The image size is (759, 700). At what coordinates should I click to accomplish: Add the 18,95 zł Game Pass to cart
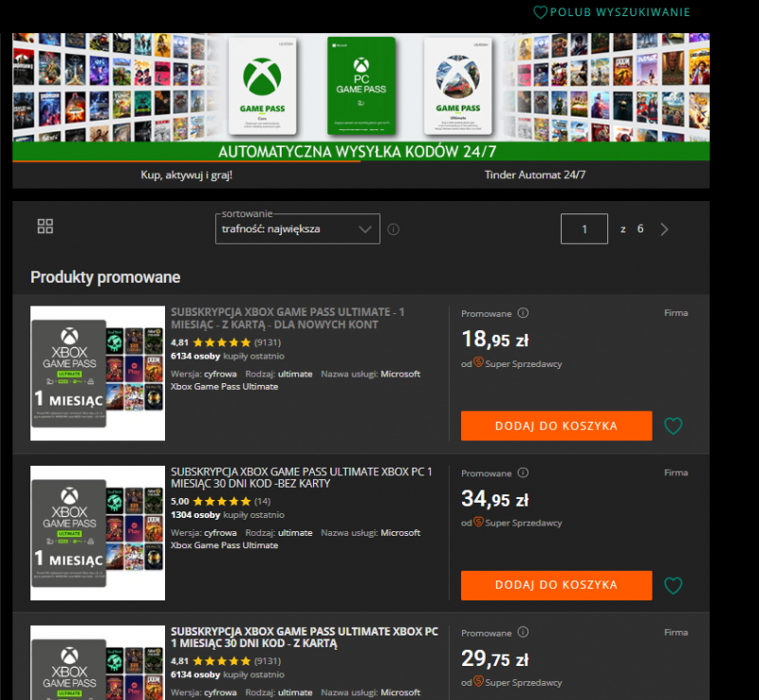click(x=556, y=426)
